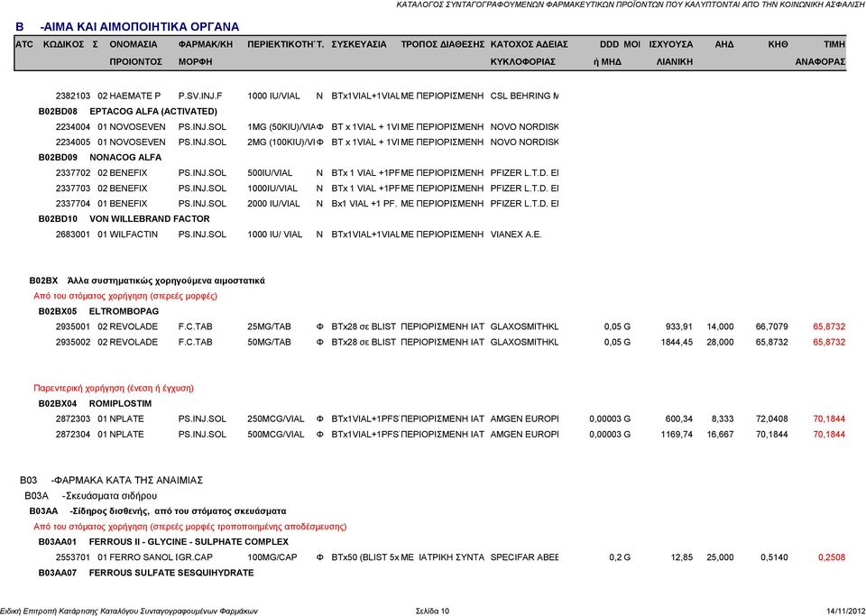Image resolution: width=866 pixels, height=616 pixels.
Task: Click FERRO SANOL product code 2553701
Action: (73, 557)
